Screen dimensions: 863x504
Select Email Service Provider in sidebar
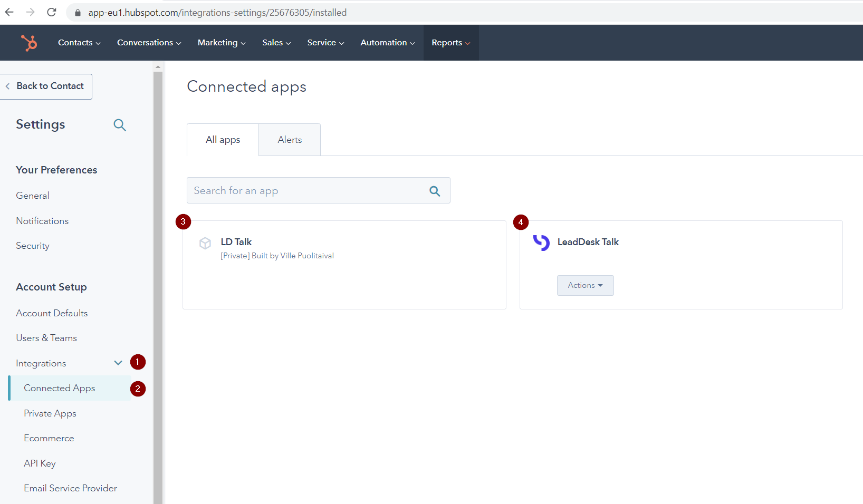[x=70, y=488]
